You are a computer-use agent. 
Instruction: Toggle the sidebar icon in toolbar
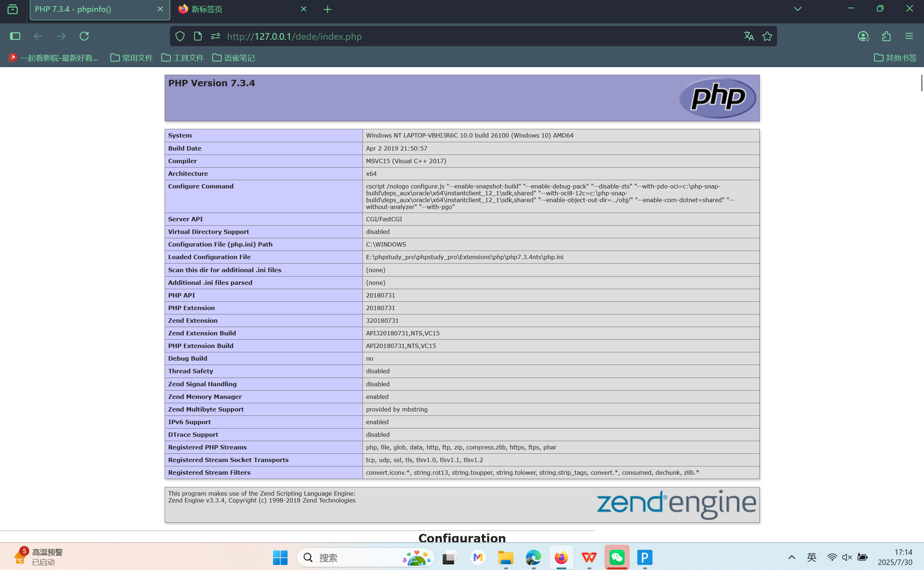15,36
